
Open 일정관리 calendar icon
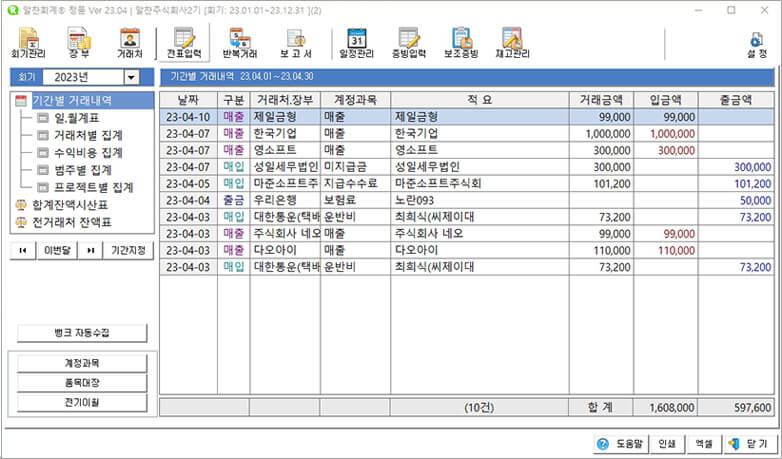(x=356, y=43)
